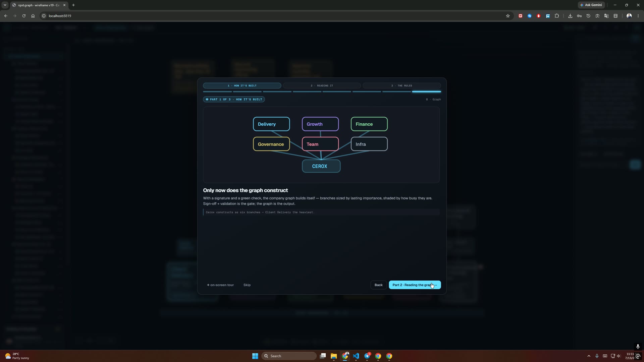The image size is (644, 362).
Task: Open the Extensions puzzle menu
Action: [x=557, y=16]
